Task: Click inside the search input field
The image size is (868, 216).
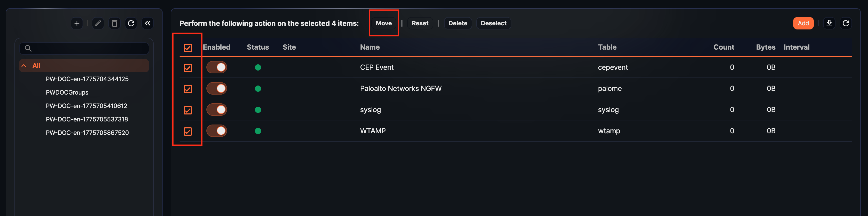Action: [84, 48]
